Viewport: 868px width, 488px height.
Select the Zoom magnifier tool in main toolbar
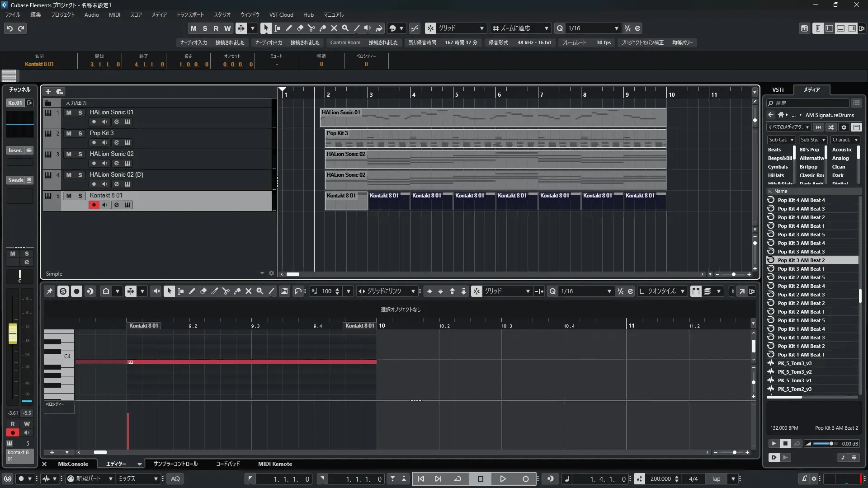[x=345, y=28]
